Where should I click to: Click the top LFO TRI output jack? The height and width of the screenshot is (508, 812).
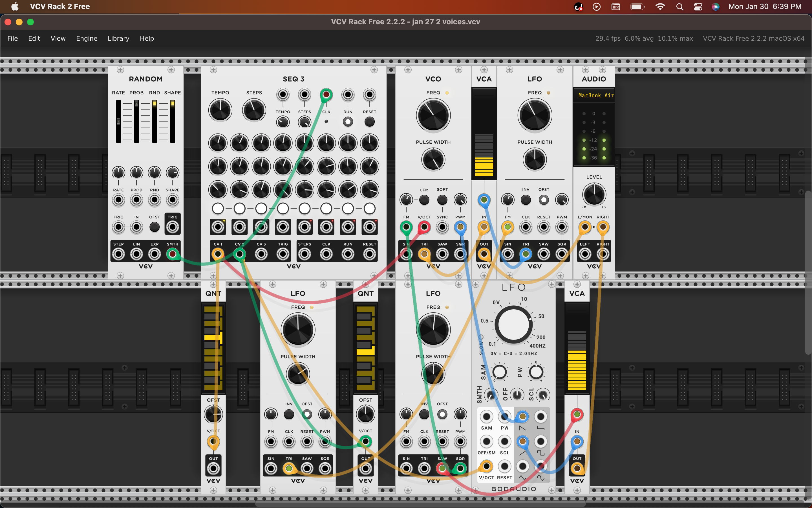[x=526, y=254]
